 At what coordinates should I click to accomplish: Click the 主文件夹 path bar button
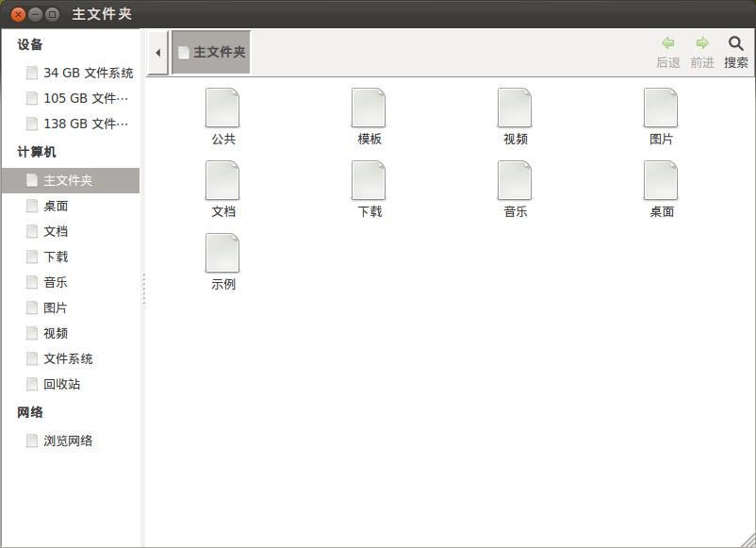tap(211, 53)
